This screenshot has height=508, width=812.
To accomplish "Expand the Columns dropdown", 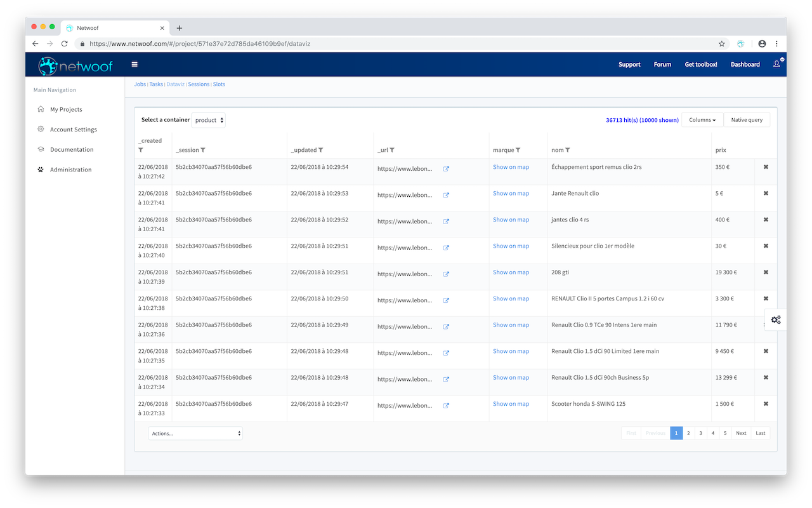I will pos(702,120).
